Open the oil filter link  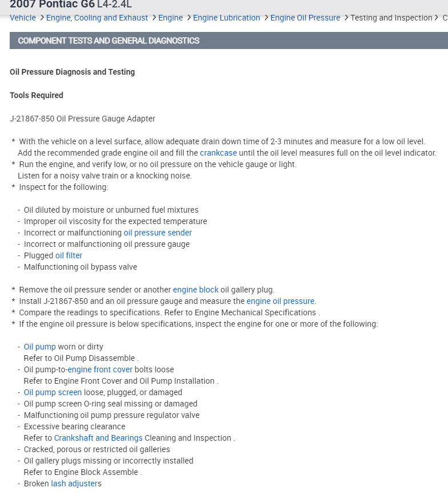coord(69,255)
